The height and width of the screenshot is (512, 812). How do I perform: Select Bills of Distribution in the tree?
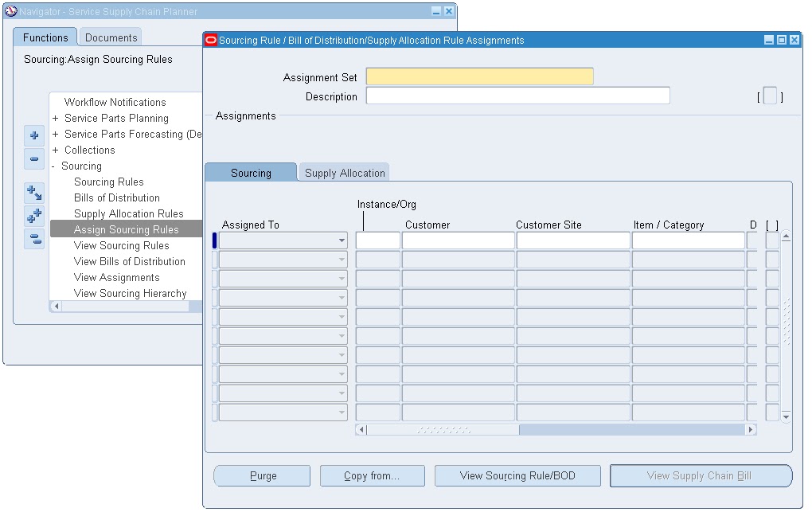coord(116,198)
